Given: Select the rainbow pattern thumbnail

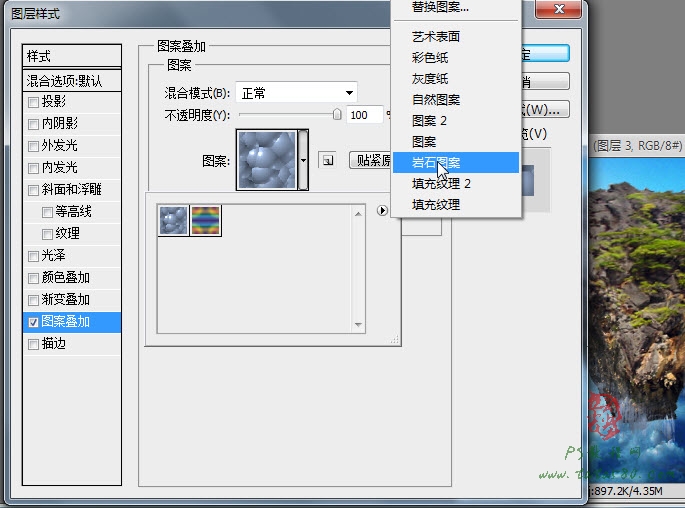Looking at the screenshot, I should [206, 221].
